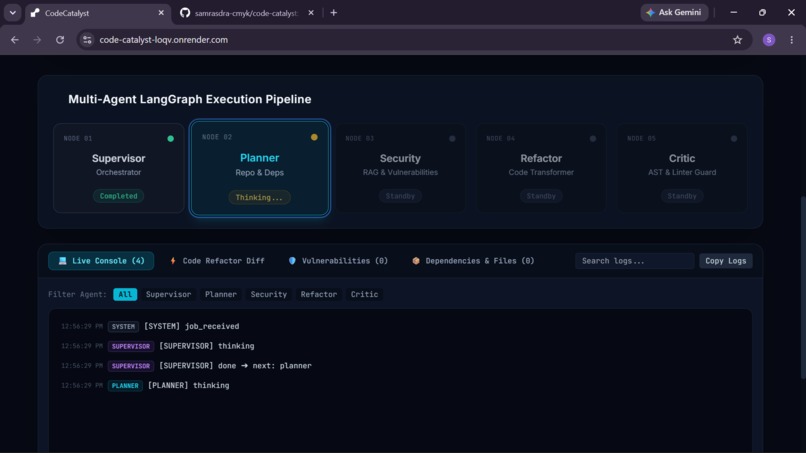
Task: Click the green Supervisor status dot
Action: click(x=171, y=138)
